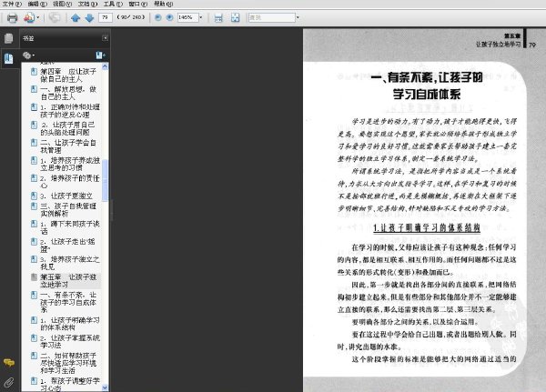Click the Print icon in the toolbar
Image resolution: width=546 pixels, height=392 pixels.
(12, 17)
